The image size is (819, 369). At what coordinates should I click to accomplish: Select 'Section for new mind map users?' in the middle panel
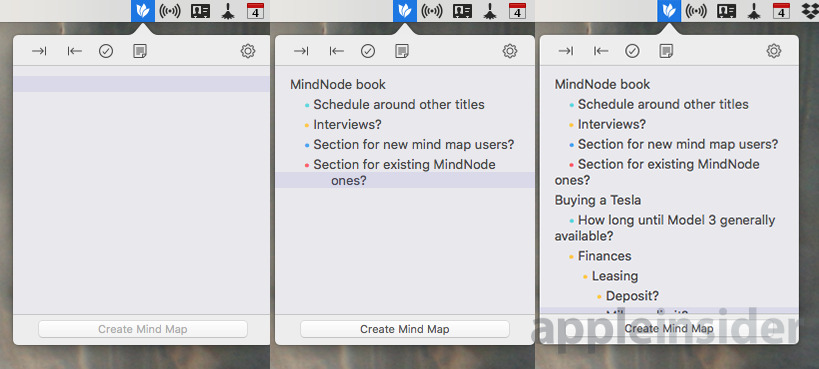pyautogui.click(x=414, y=144)
